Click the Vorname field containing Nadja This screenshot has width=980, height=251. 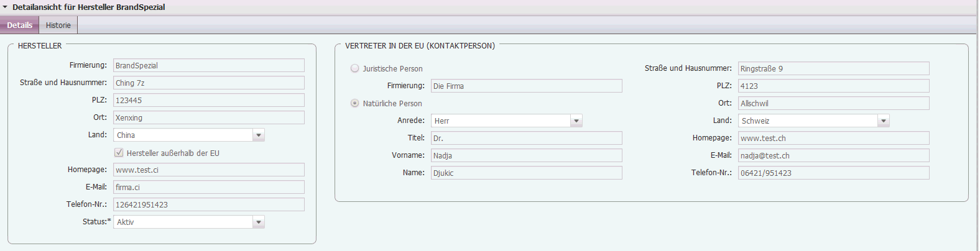[526, 155]
